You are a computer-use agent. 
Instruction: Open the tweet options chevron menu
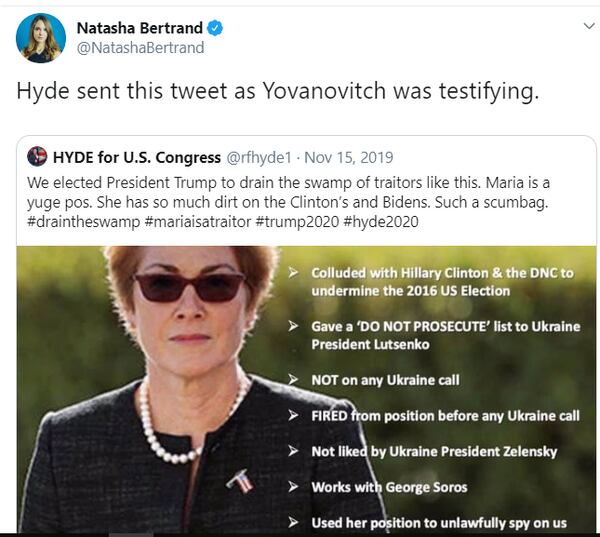click(x=585, y=24)
